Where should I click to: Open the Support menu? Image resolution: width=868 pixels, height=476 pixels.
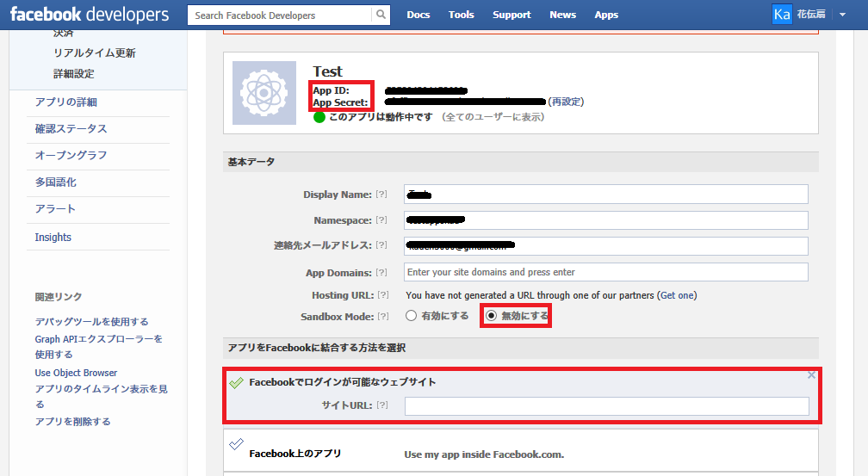512,15
